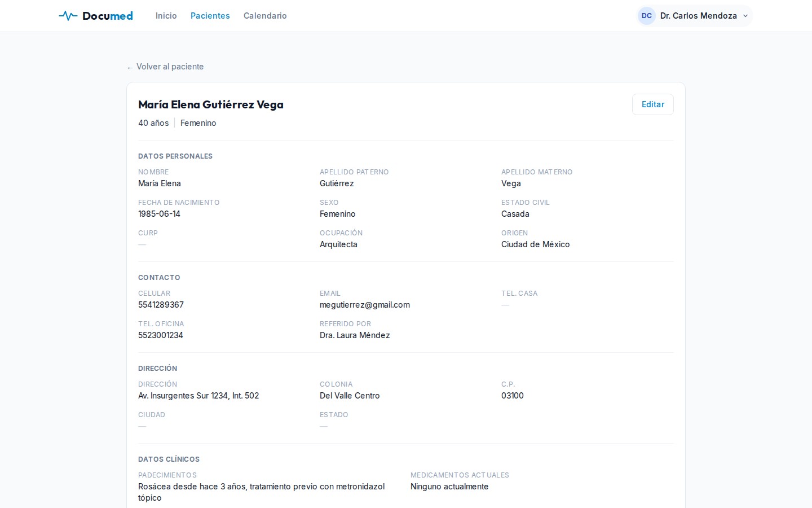Expand the user menu chevron

(x=745, y=16)
